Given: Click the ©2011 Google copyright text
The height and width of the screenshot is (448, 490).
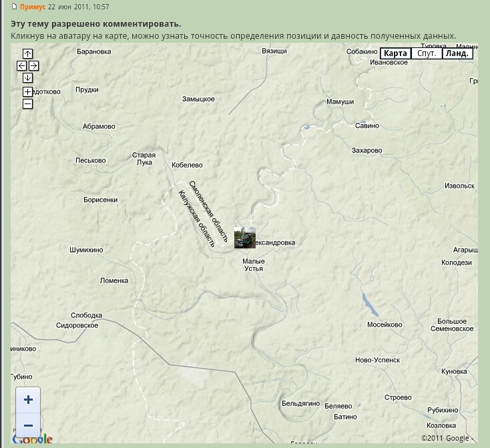Looking at the screenshot, I should point(447,438).
